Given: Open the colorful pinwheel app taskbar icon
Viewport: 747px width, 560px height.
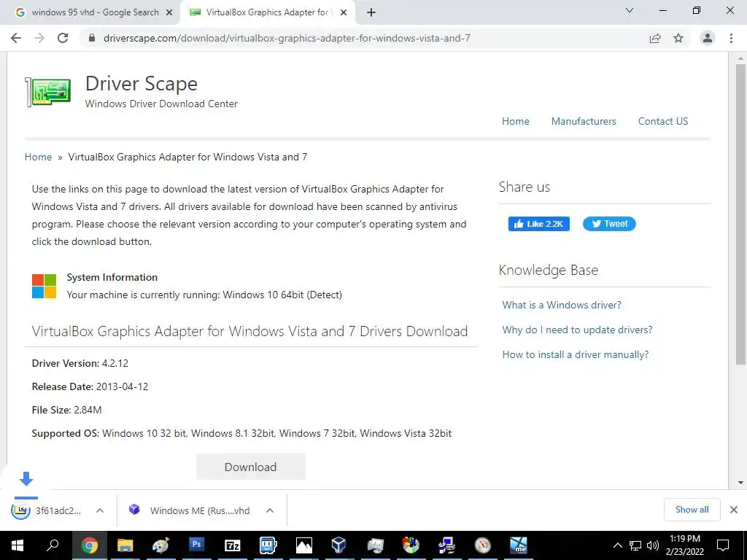Looking at the screenshot, I should click(x=411, y=545).
